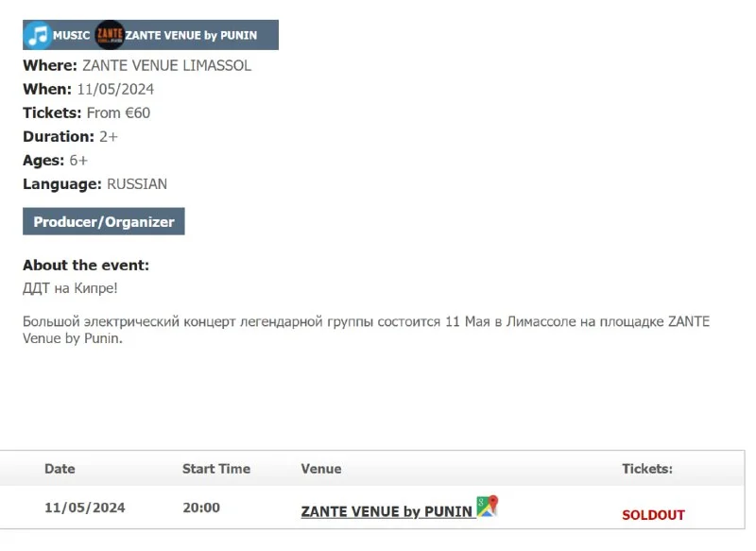The image size is (756, 551).
Task: Click the music note category icon
Action: click(x=38, y=35)
